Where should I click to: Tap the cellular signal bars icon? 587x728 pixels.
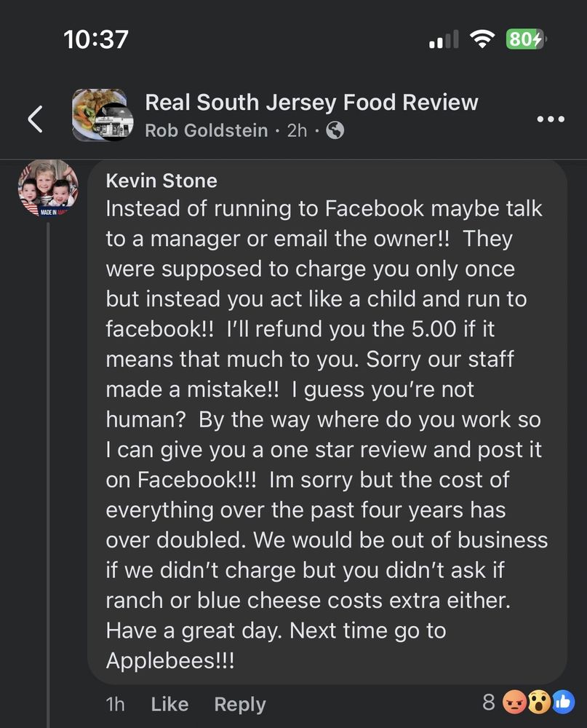coord(443,40)
